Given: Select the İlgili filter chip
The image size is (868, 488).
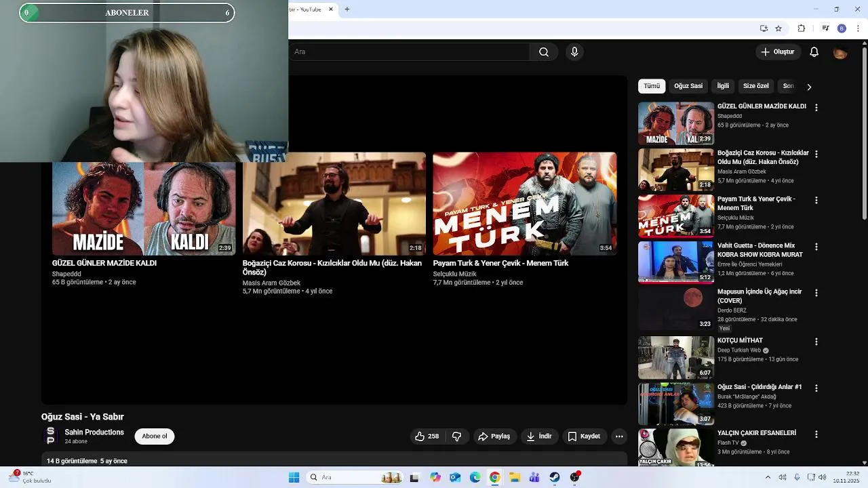Looking at the screenshot, I should point(723,86).
